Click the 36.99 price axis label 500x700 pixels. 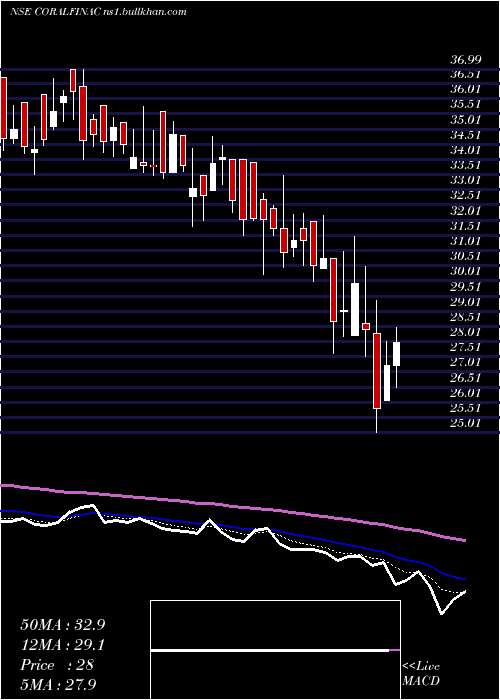click(464, 59)
